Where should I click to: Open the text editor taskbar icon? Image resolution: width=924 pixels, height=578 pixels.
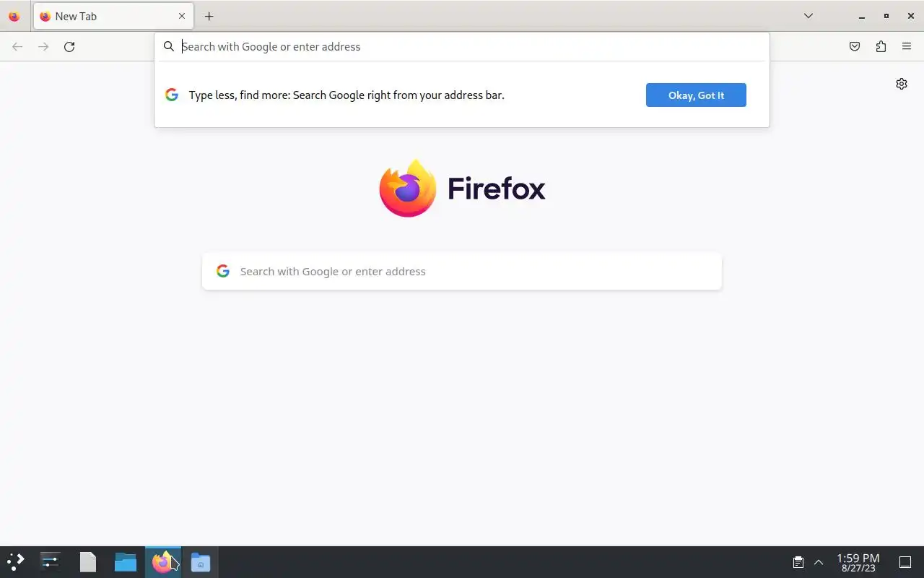[x=88, y=561]
